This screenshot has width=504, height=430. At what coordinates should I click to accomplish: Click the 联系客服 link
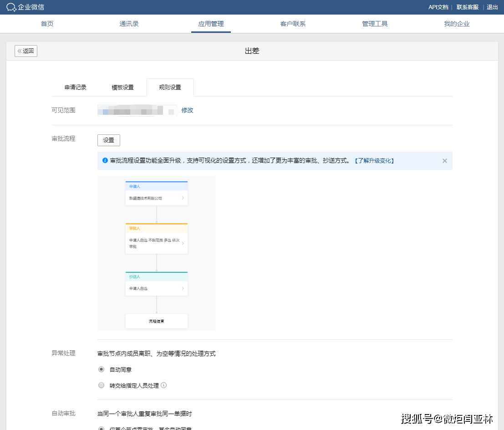468,7
